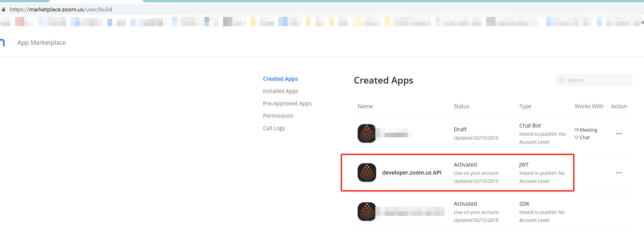This screenshot has width=644, height=236.
Task: Open Created Apps in sidebar
Action: [280, 79]
